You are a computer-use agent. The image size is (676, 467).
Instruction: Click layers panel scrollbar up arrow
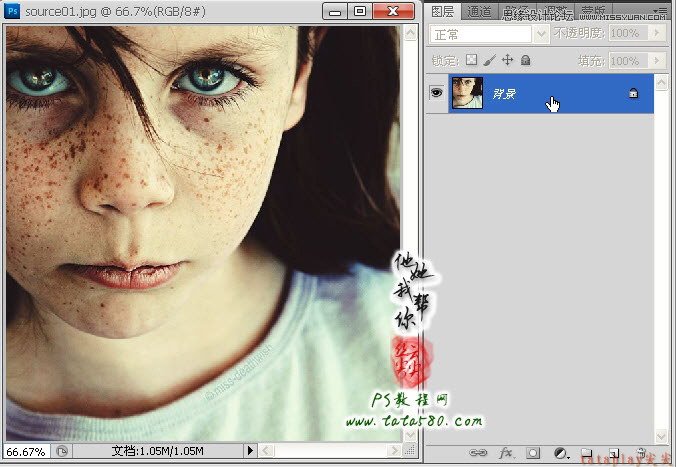pyautogui.click(x=661, y=82)
